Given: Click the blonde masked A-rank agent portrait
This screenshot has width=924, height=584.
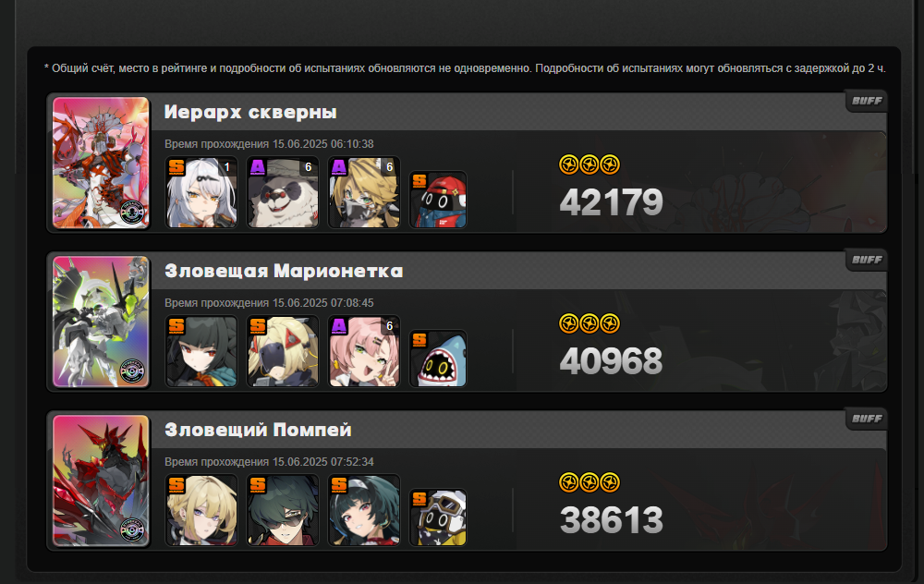Looking at the screenshot, I should (364, 192).
